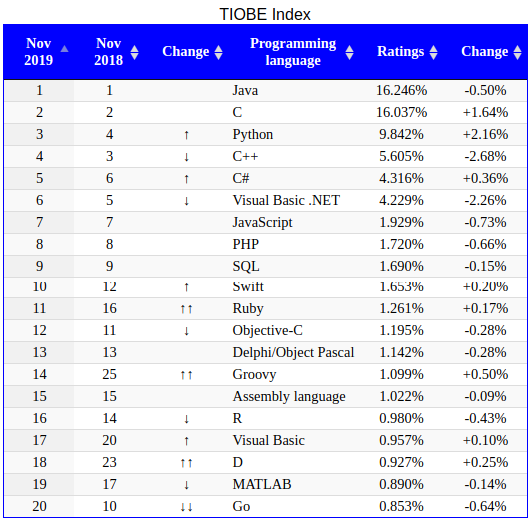This screenshot has height=522, width=532.
Task: Sort by the Ratings column arrows
Action: (x=434, y=52)
